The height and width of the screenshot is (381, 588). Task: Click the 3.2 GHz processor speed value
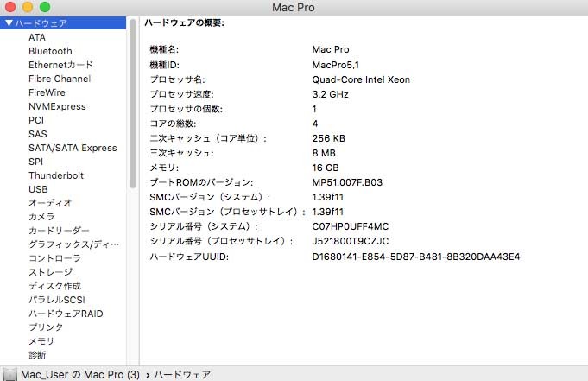click(x=330, y=94)
